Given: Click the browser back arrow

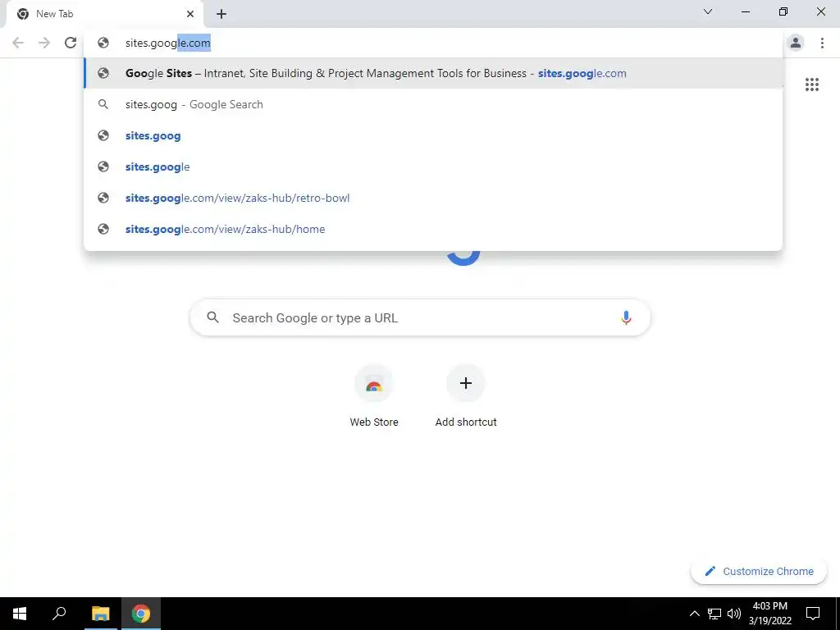Looking at the screenshot, I should pos(18,43).
